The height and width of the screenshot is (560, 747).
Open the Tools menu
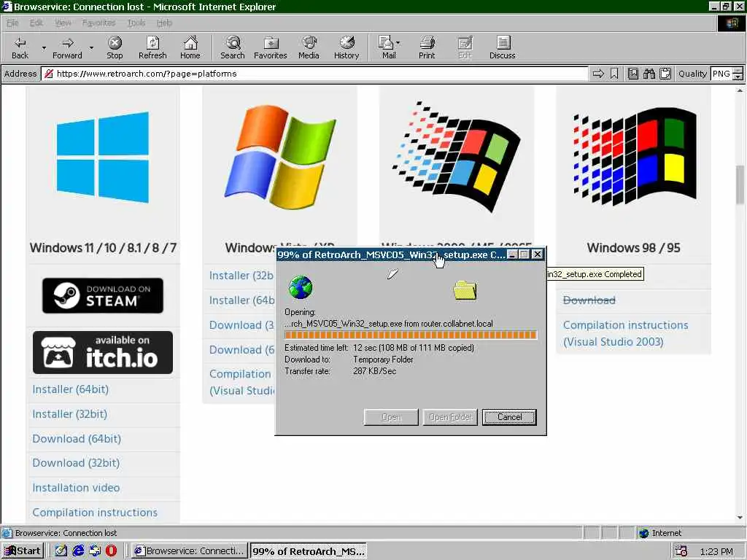136,23
